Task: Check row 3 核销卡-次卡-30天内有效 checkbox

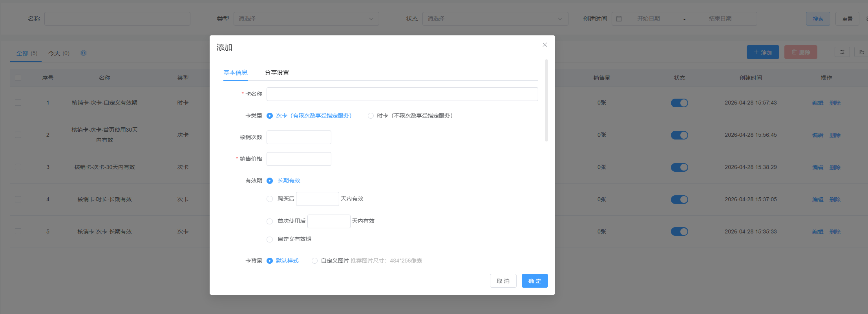Action: [x=18, y=167]
